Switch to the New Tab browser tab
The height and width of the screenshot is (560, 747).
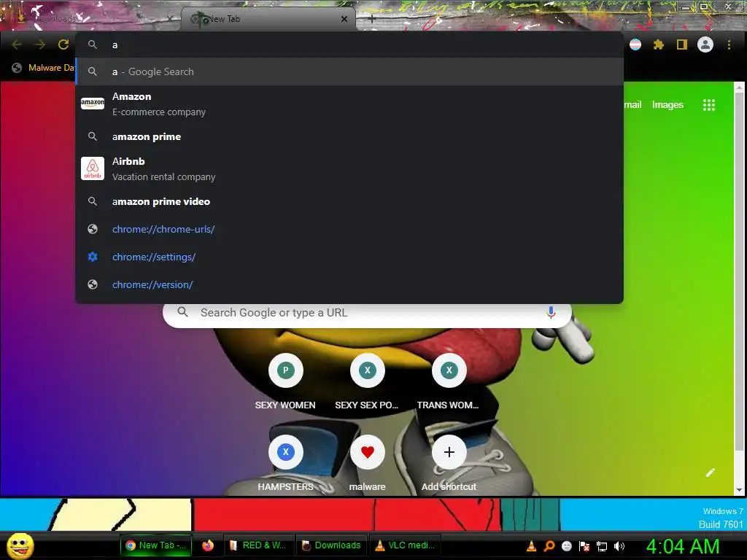click(x=268, y=19)
